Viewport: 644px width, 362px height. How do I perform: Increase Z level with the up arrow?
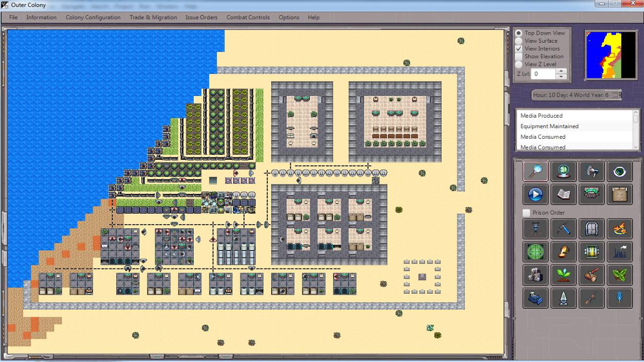561,71
